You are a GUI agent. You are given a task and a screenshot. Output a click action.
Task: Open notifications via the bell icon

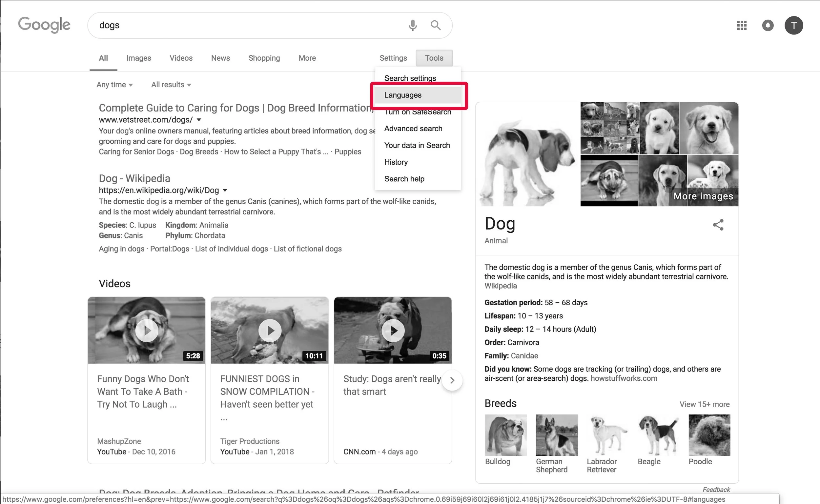768,25
